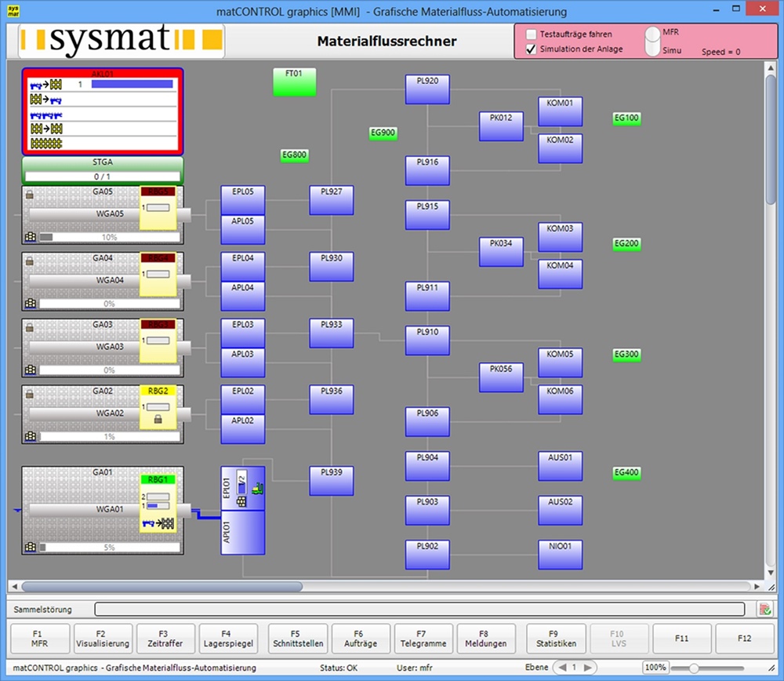784x681 pixels.
Task: Click the PL902 conveyor block
Action: pos(427,555)
